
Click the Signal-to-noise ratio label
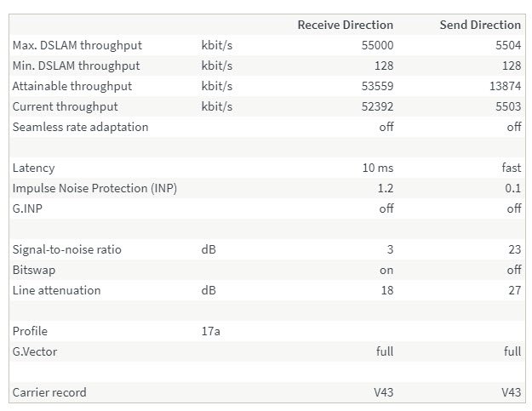click(67, 249)
